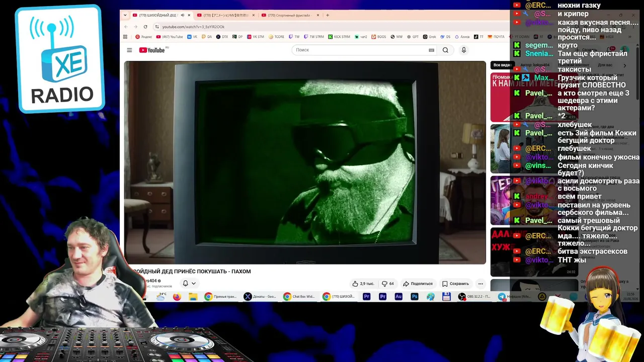Click the YouTube search magnifier button
Viewport: 644px width, 362px height.
445,50
